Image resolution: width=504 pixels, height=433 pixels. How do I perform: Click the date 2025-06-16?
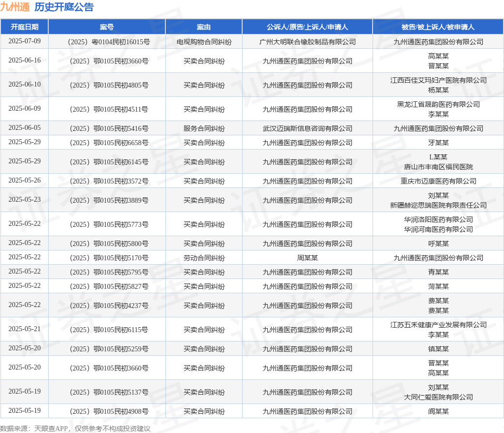point(25,61)
